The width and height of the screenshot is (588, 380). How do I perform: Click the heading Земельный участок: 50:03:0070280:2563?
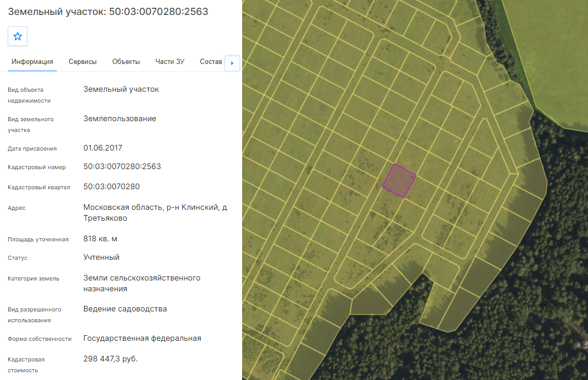point(108,12)
